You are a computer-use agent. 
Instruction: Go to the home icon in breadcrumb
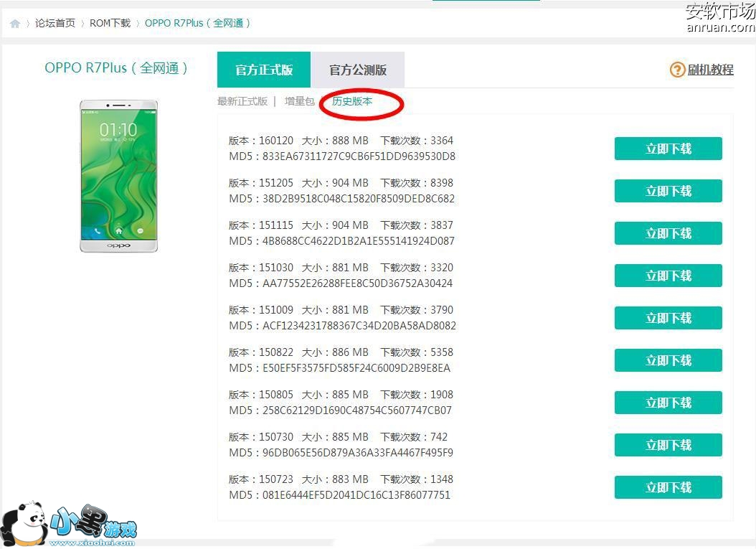tap(15, 24)
